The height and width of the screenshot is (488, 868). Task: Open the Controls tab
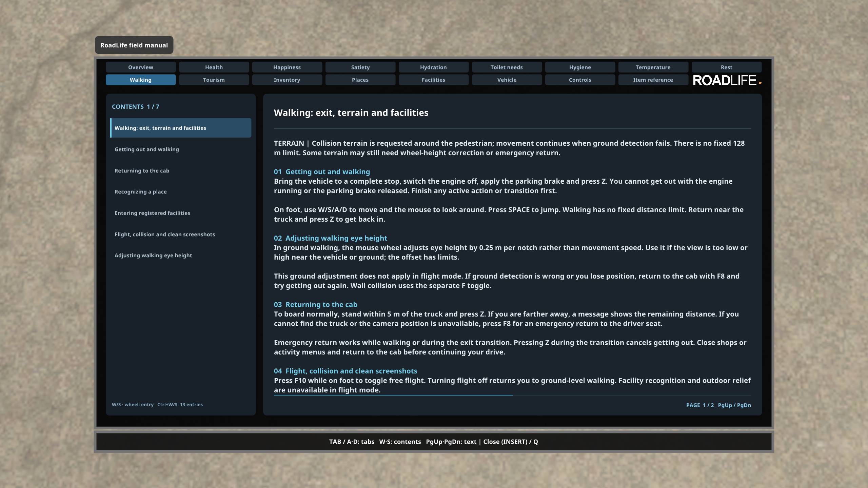(x=580, y=80)
